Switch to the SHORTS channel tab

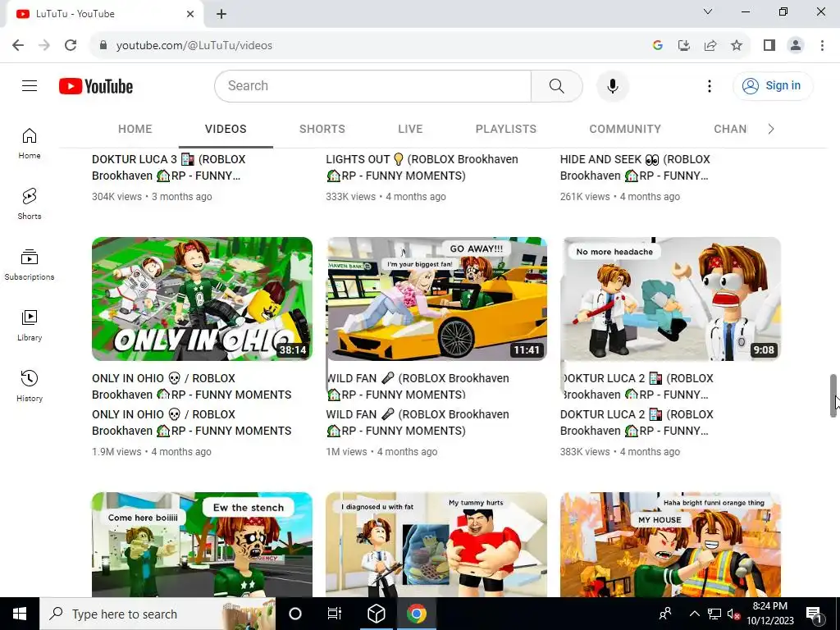(322, 129)
